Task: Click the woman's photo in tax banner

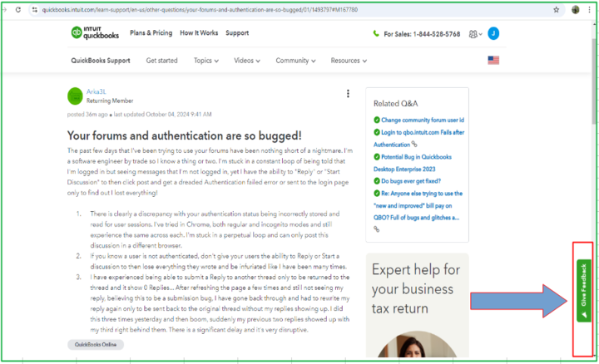Action: (x=417, y=345)
